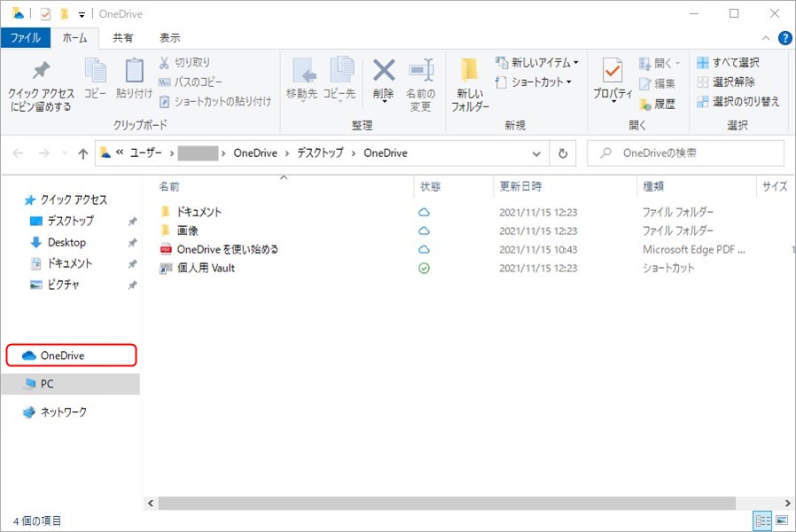Screen dimensions: 796x532
Task: Click the Pin to Quick Access icon
Action: tap(41, 73)
